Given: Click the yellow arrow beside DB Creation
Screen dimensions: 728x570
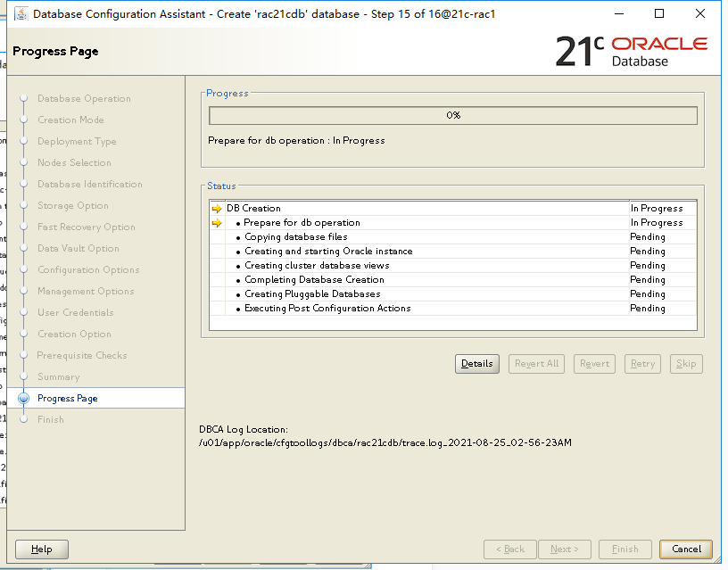Looking at the screenshot, I should point(217,209).
